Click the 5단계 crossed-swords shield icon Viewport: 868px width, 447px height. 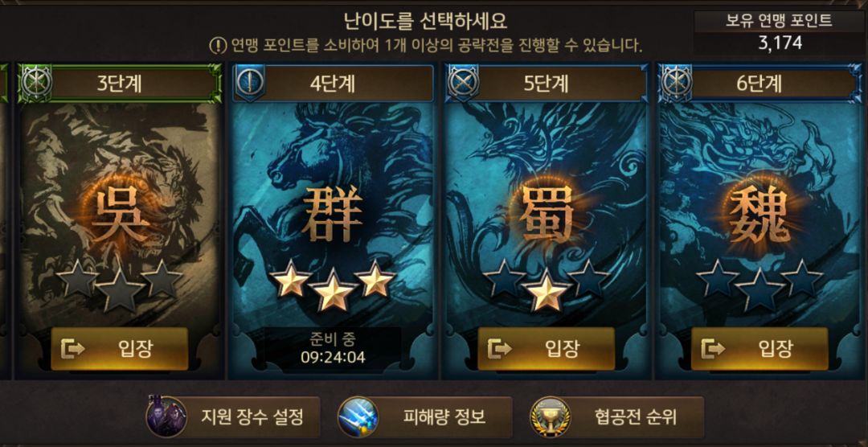(464, 83)
